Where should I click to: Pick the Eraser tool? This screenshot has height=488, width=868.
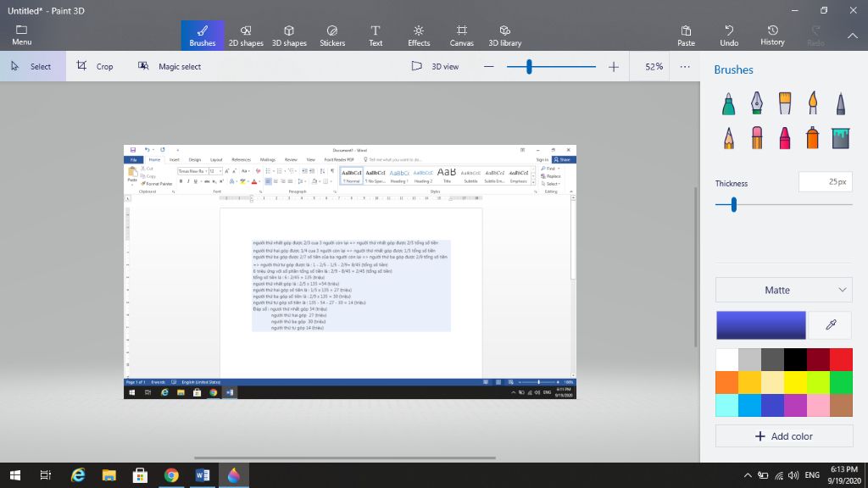[x=757, y=138]
